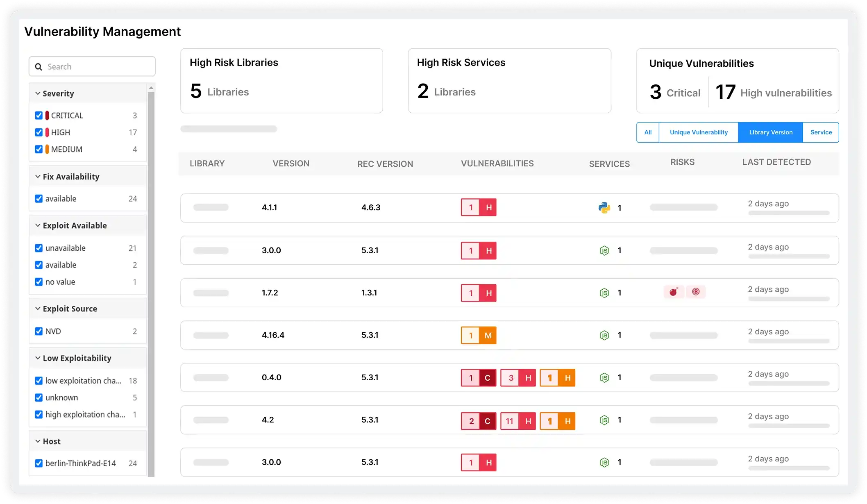
Task: Toggle the MEDIUM severity checkbox
Action: click(39, 149)
